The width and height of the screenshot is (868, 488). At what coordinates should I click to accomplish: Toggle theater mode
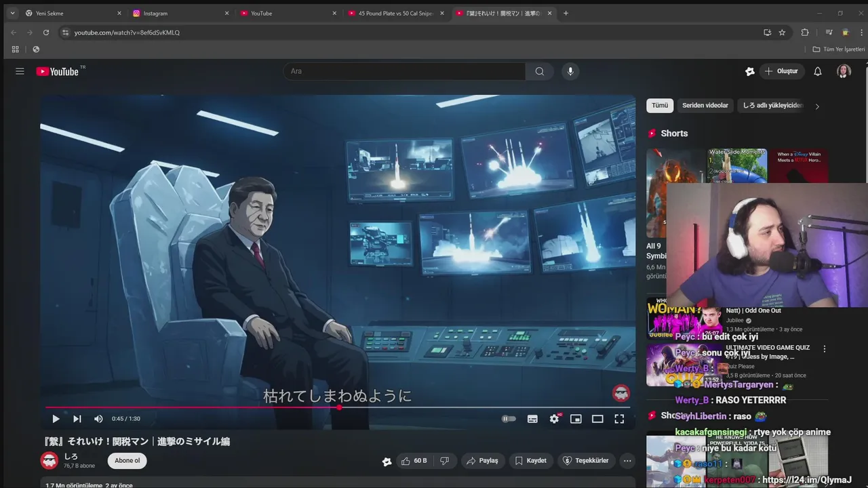[x=597, y=419]
